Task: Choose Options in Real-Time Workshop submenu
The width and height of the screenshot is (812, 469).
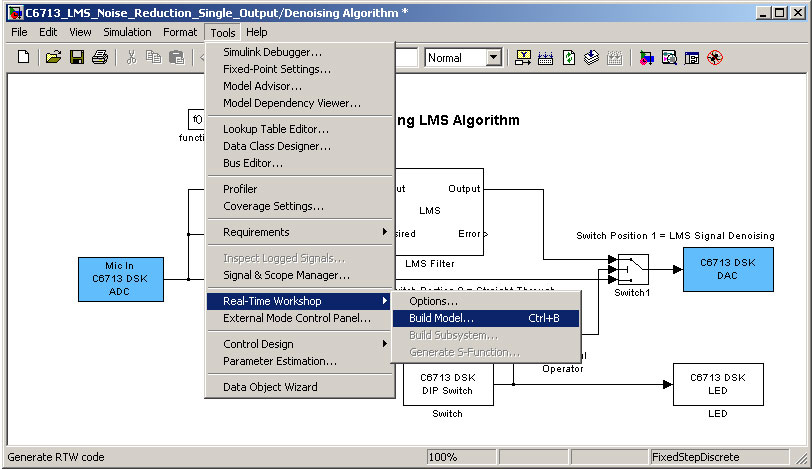Action: 486,301
